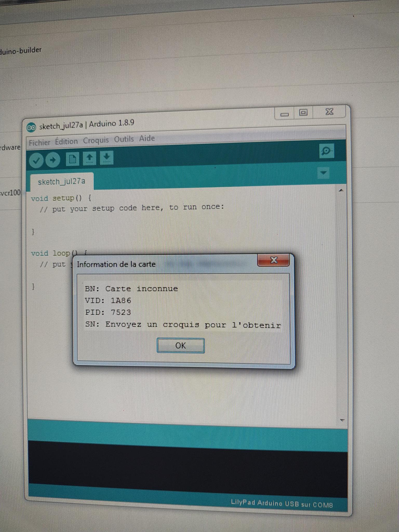Click the 'BN: Carte inconnue' text
This screenshot has width=399, height=532.
pos(131,289)
